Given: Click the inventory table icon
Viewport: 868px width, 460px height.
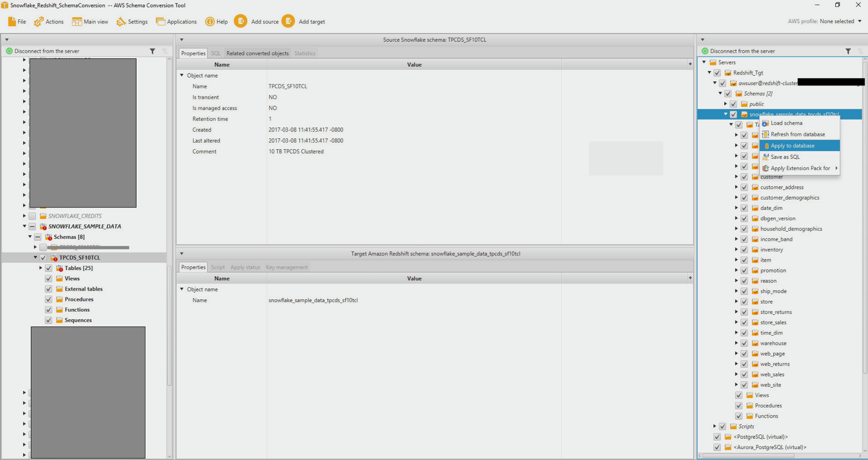Looking at the screenshot, I should [755, 250].
